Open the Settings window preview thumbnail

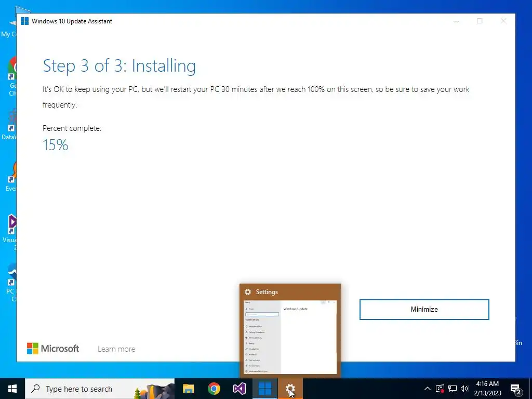point(290,337)
